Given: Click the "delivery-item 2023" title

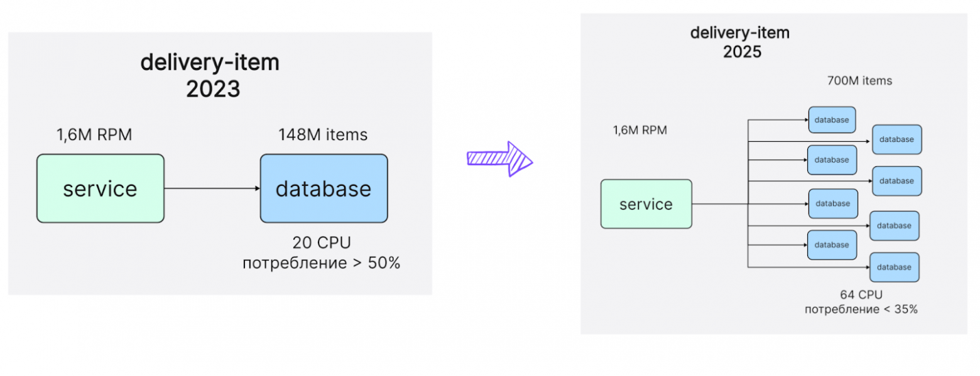Looking at the screenshot, I should coord(210,75).
